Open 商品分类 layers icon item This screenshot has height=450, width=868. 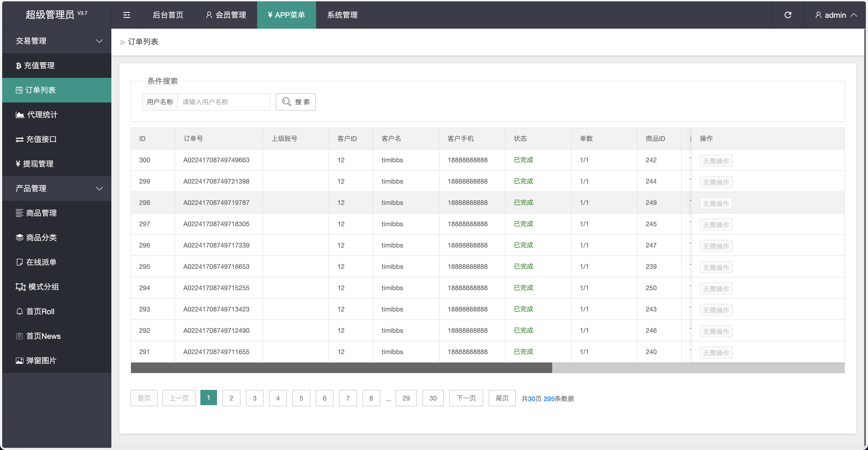(x=36, y=237)
